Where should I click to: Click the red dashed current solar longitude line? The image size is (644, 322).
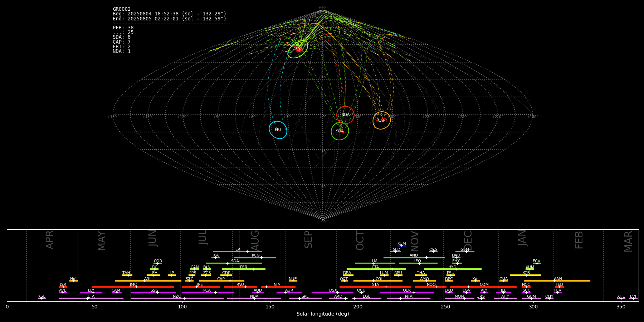click(239, 265)
